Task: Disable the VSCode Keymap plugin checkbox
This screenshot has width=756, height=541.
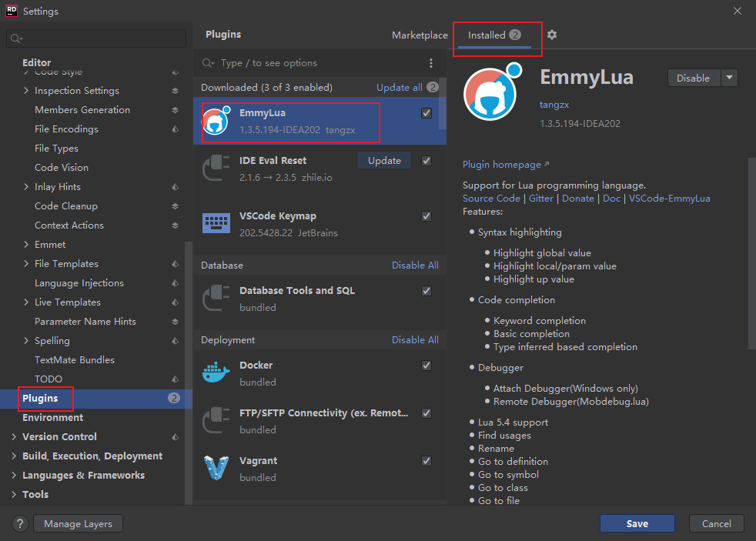Action: pos(427,216)
